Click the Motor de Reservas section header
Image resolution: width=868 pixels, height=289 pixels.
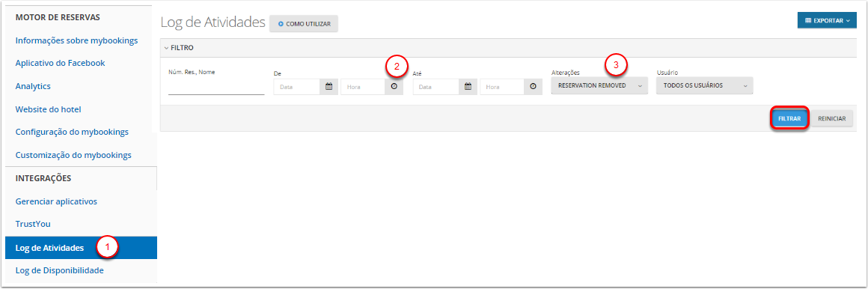pyautogui.click(x=58, y=17)
